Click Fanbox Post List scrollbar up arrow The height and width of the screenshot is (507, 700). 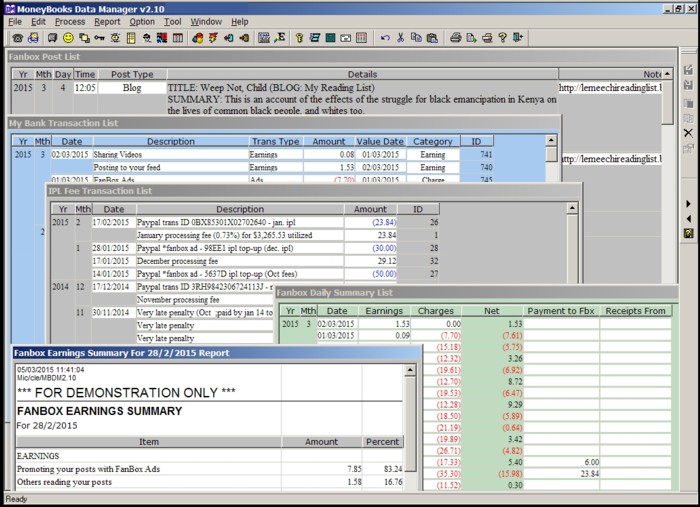click(667, 74)
